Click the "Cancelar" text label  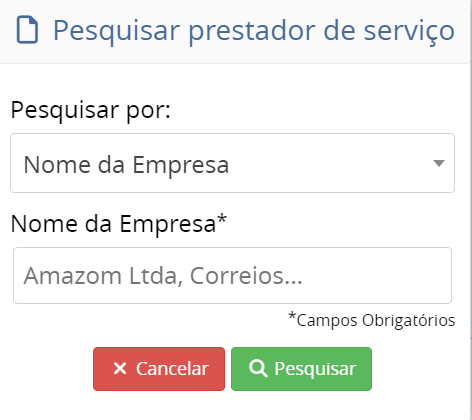(x=172, y=369)
